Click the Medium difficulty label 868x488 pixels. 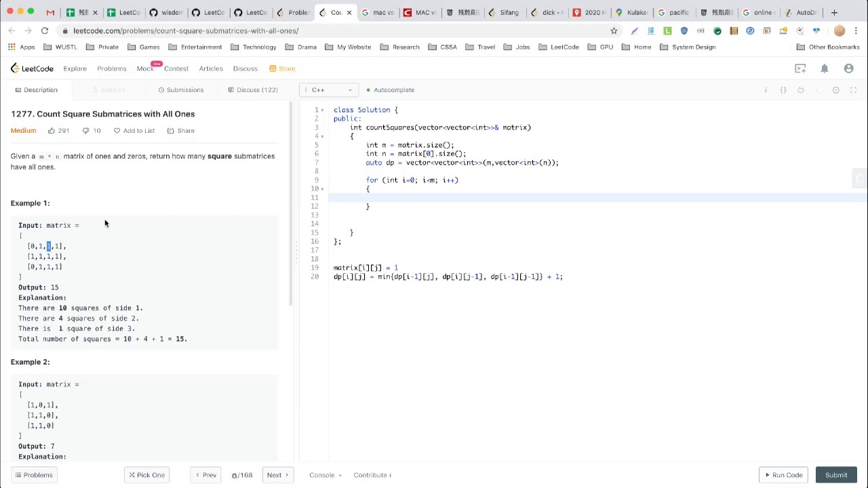[x=23, y=131]
